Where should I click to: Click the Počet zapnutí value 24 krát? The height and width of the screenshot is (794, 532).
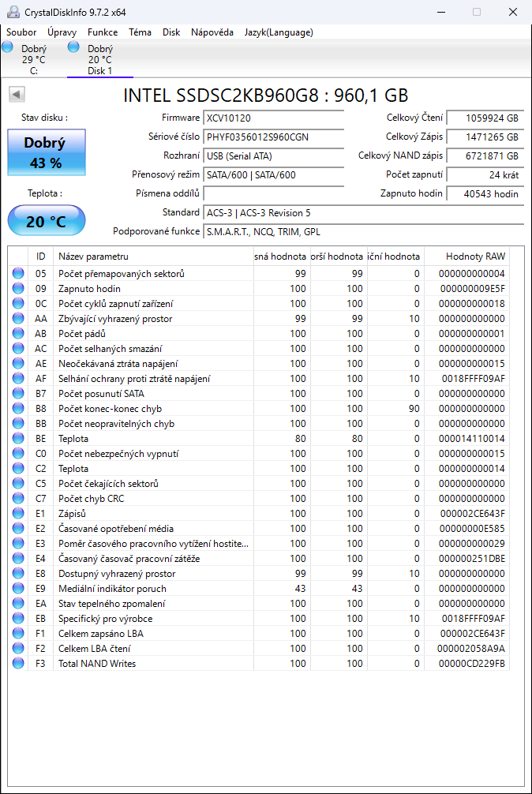click(485, 175)
